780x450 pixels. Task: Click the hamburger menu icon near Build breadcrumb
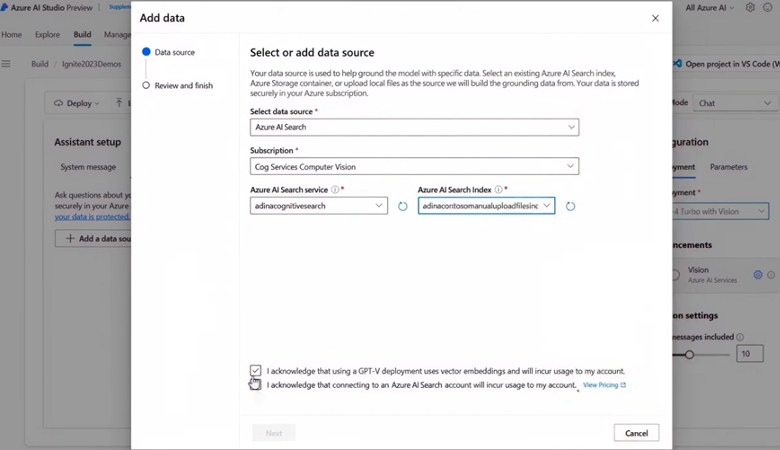point(6,64)
